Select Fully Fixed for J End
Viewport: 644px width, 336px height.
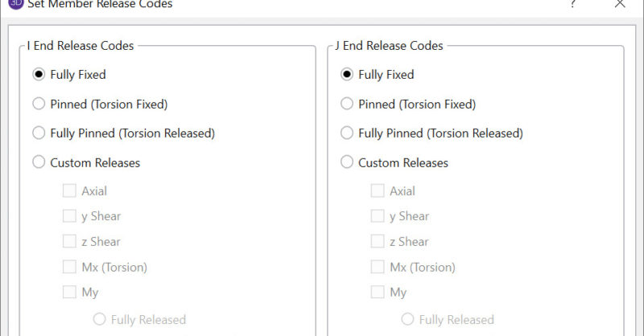click(x=347, y=75)
